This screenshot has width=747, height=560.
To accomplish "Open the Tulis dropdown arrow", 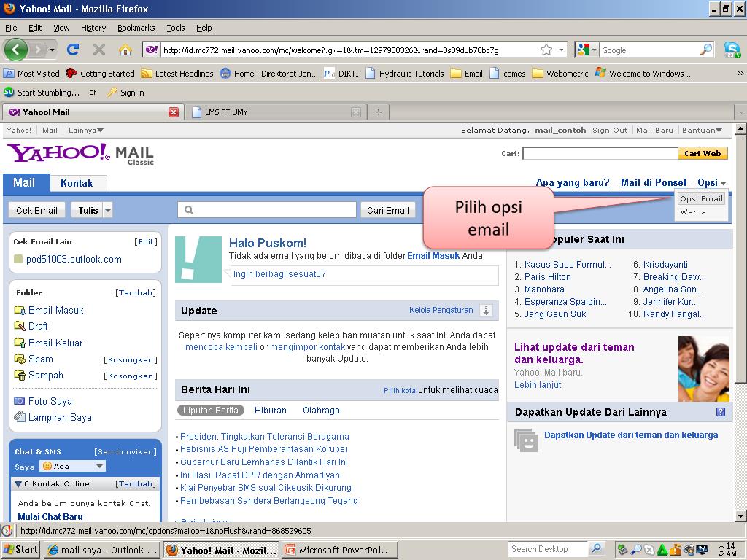I will pyautogui.click(x=108, y=210).
